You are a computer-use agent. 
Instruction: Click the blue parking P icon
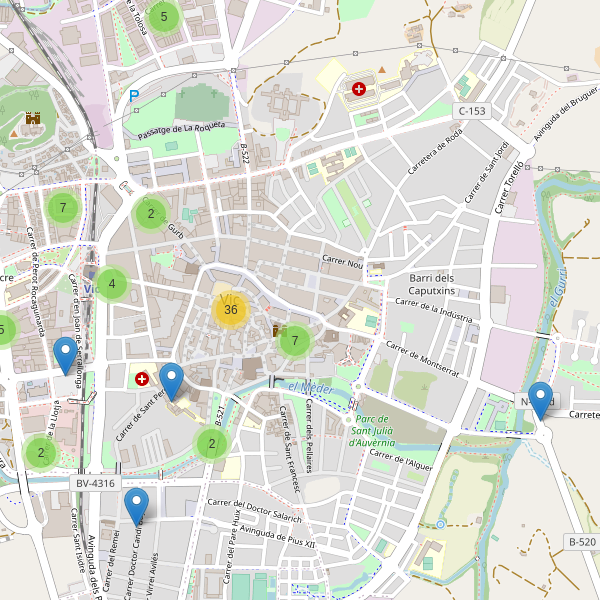pos(134,96)
